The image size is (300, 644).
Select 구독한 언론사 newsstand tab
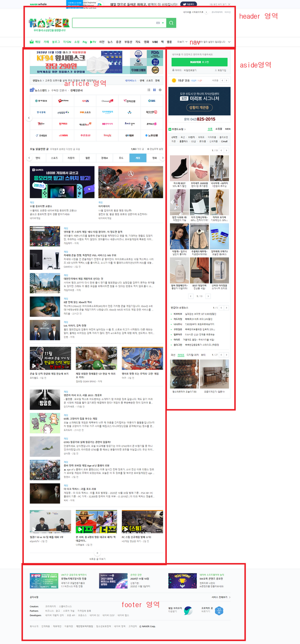59,90
